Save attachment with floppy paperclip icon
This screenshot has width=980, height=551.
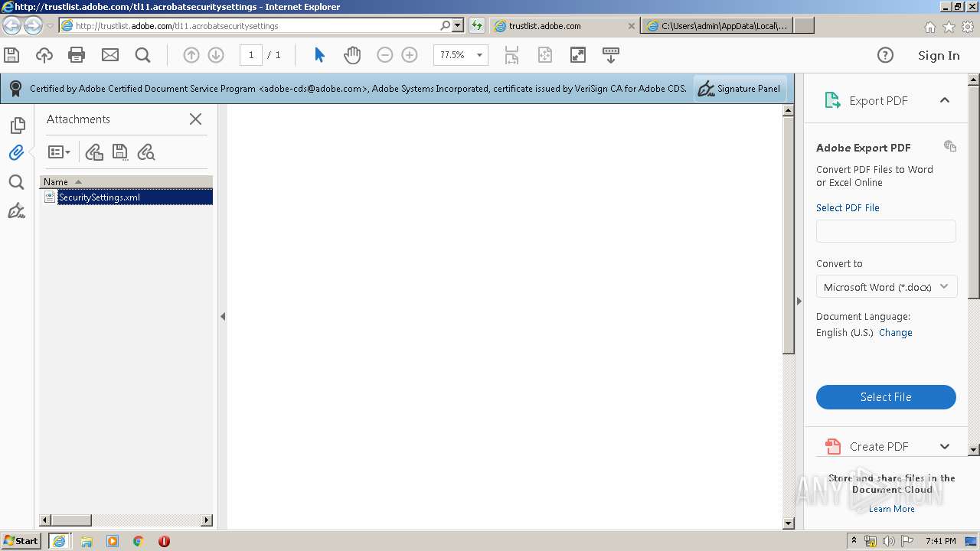120,152
